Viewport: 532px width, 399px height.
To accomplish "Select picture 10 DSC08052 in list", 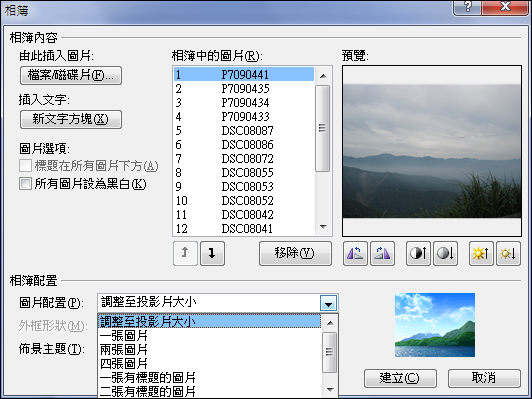I will click(244, 201).
